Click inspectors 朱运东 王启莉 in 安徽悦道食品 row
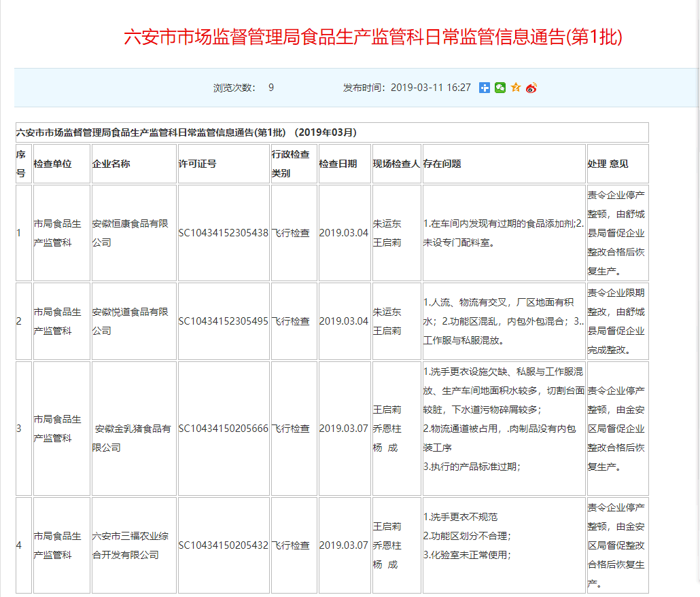Viewport: 700px width, 597px height. pos(387,321)
